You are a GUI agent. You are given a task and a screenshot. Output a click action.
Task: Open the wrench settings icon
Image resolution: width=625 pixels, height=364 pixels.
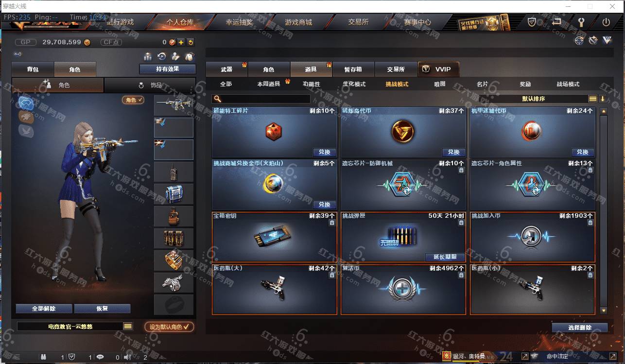(580, 22)
